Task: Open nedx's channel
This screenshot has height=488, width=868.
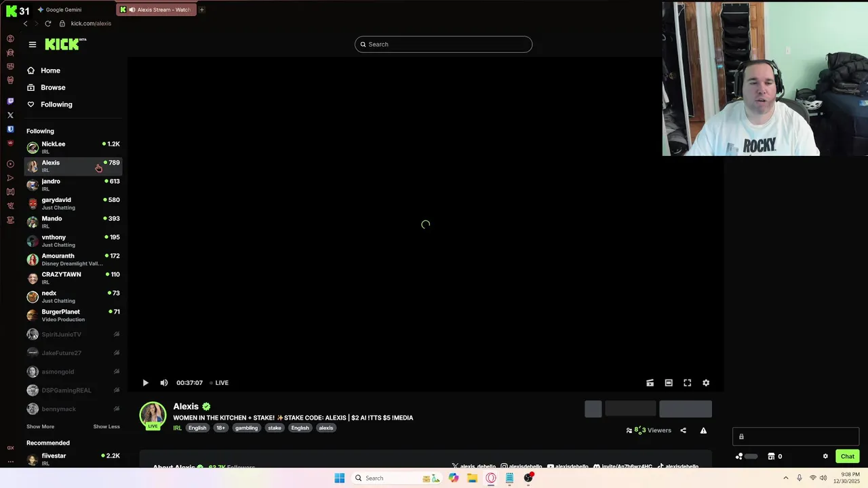Action: point(73,296)
